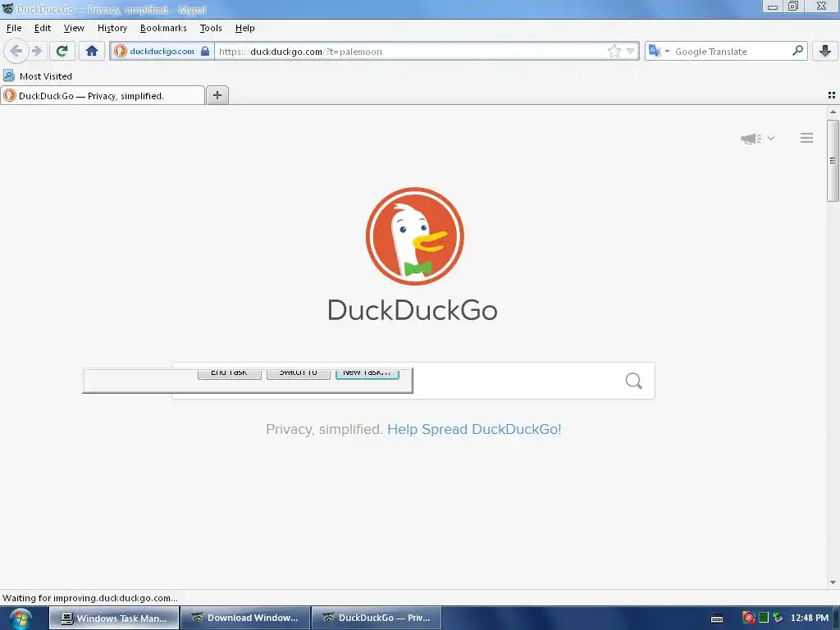Open the home page with the house icon
This screenshot has width=840, height=630.
(92, 52)
